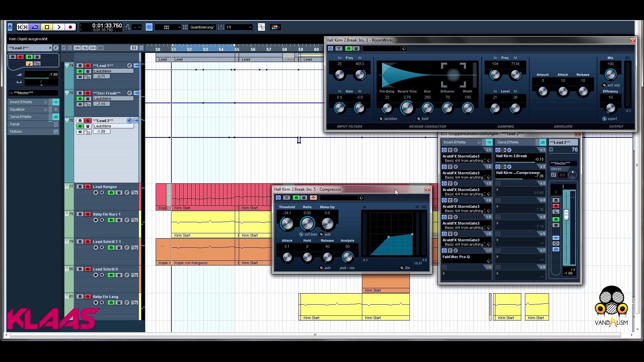Toggle the Snap icon in the toolbar

tap(149, 27)
